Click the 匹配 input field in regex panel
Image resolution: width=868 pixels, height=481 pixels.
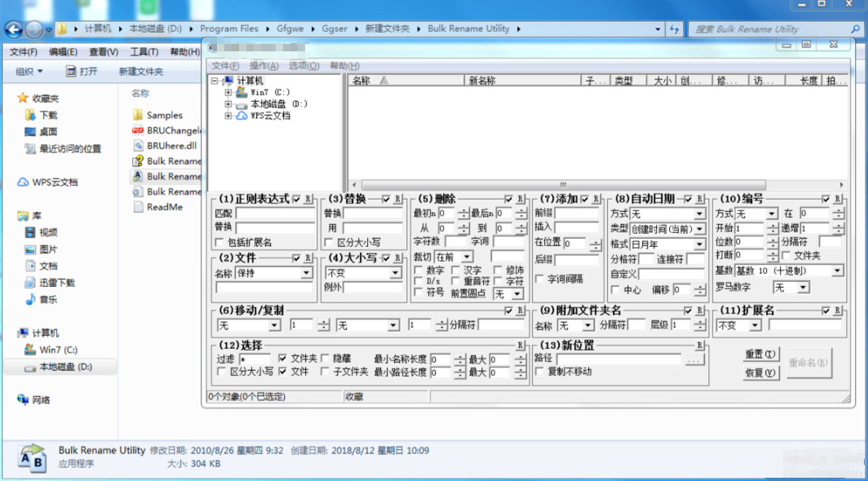click(x=275, y=213)
